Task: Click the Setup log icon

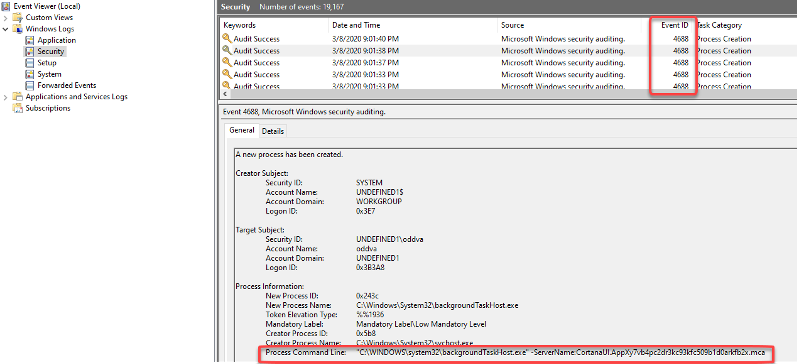Action: [29, 63]
